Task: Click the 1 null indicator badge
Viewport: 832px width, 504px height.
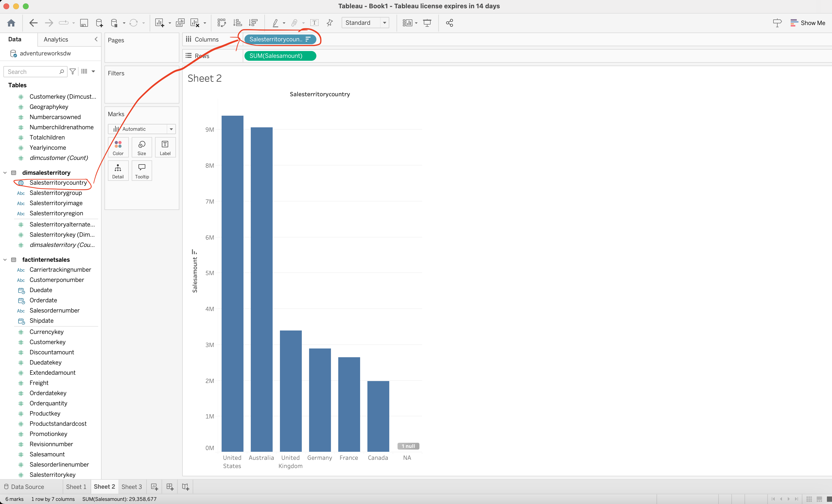Action: point(408,446)
